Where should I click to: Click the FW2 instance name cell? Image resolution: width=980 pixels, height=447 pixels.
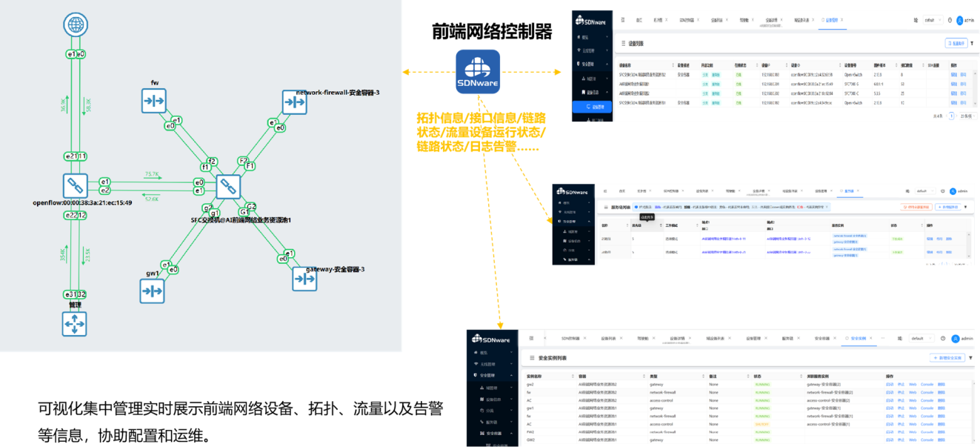(531, 431)
